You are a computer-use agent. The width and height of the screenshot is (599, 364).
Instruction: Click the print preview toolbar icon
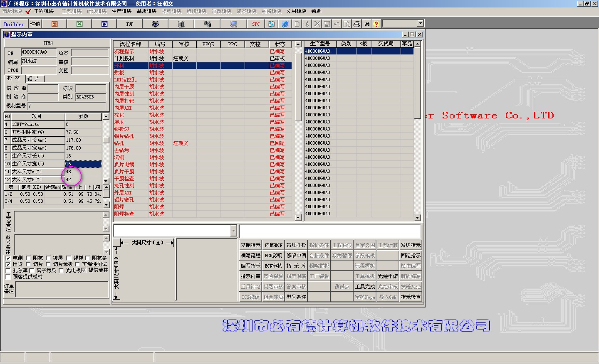point(347,24)
